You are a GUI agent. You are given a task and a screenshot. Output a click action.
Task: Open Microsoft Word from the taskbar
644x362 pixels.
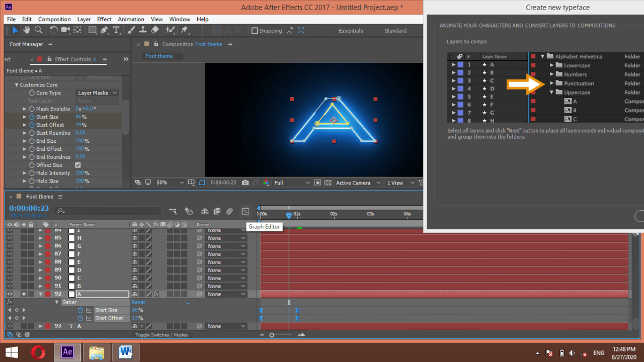(x=125, y=352)
